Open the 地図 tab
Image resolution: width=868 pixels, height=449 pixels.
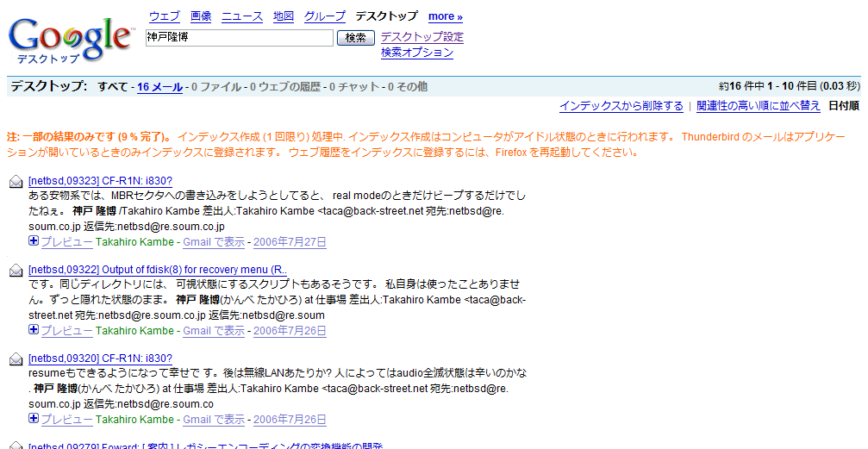click(x=284, y=16)
